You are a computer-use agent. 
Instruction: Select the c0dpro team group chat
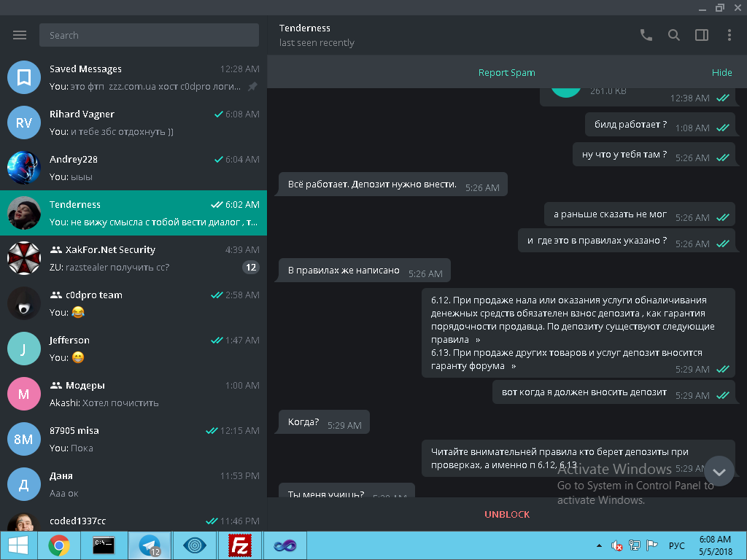133,303
